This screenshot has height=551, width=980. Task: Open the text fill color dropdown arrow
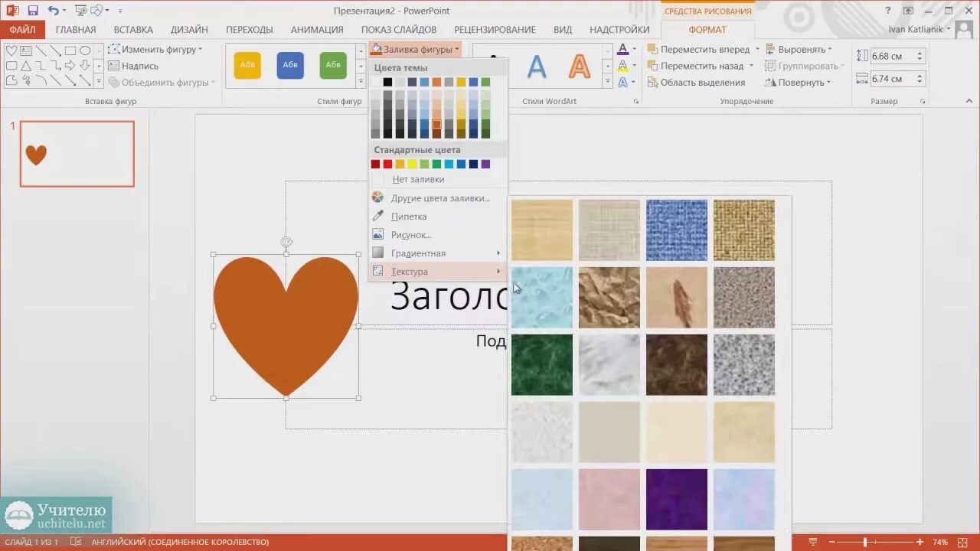635,49
